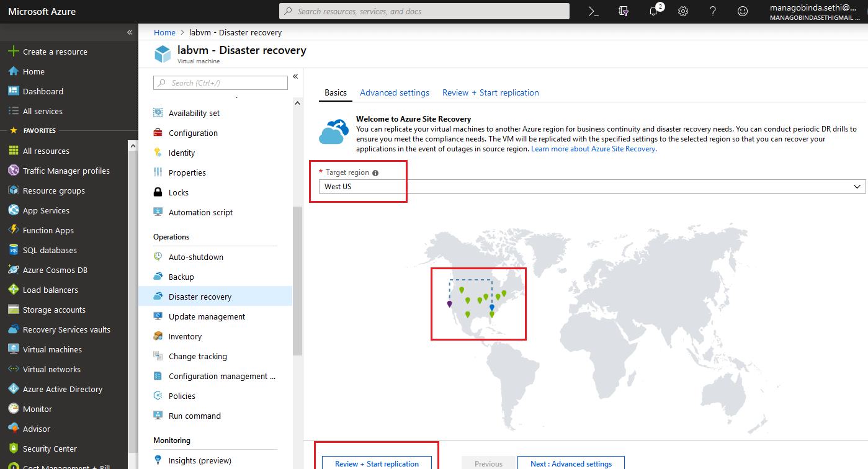Focus the top resource search box
The width and height of the screenshot is (868, 469).
(424, 11)
